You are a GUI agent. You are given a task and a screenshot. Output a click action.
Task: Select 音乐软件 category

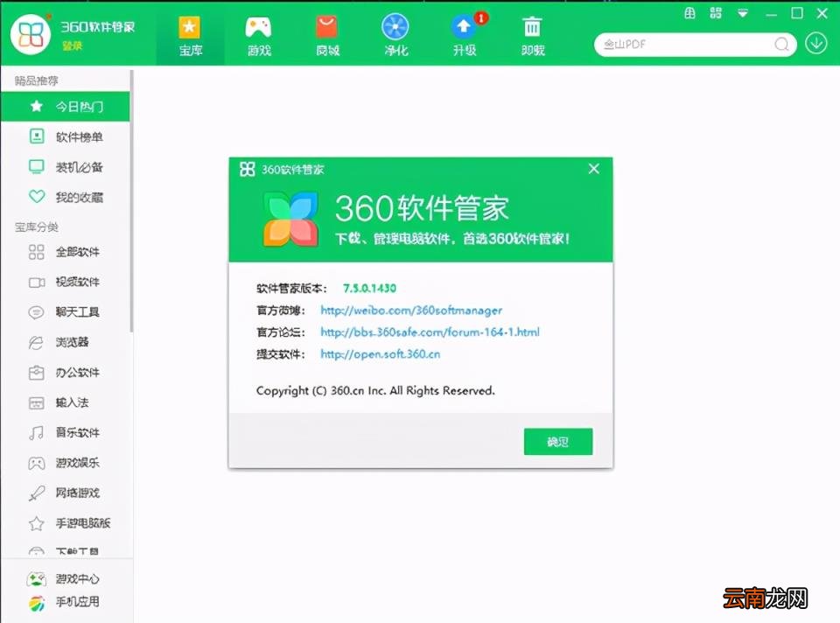pyautogui.click(x=65, y=432)
